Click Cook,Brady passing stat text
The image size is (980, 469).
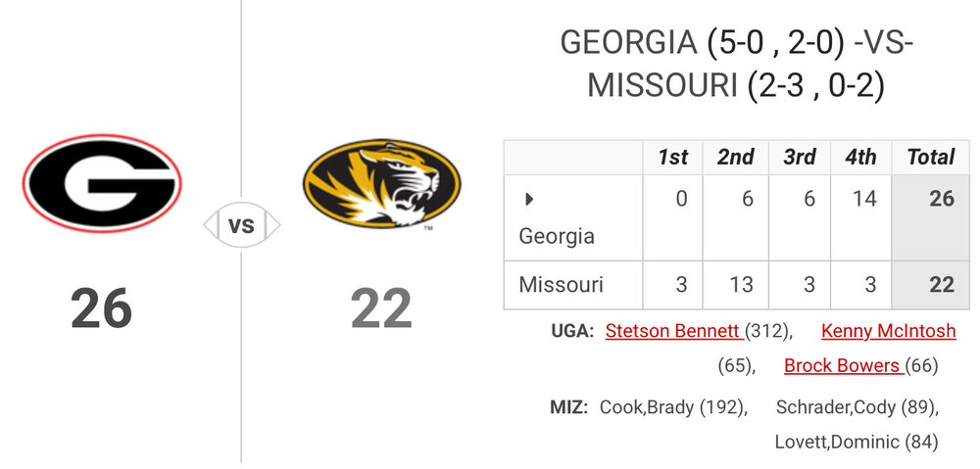(x=673, y=407)
